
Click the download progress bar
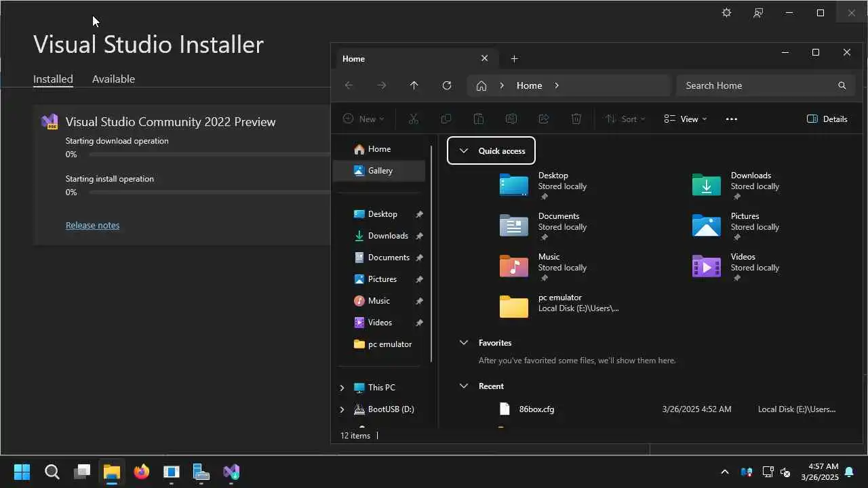pyautogui.click(x=210, y=155)
